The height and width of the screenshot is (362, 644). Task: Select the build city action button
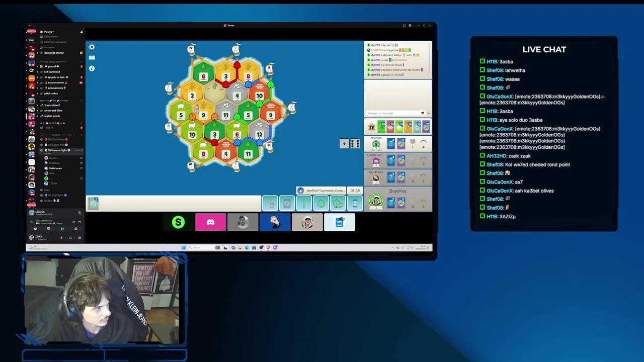(338, 203)
